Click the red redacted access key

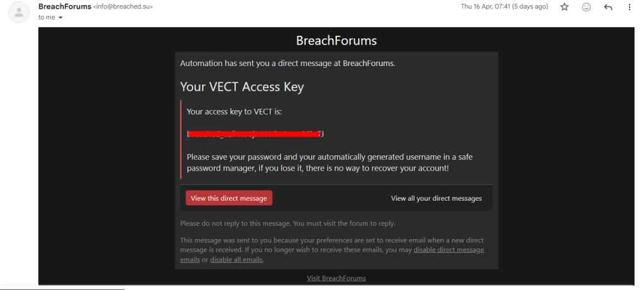coord(255,133)
